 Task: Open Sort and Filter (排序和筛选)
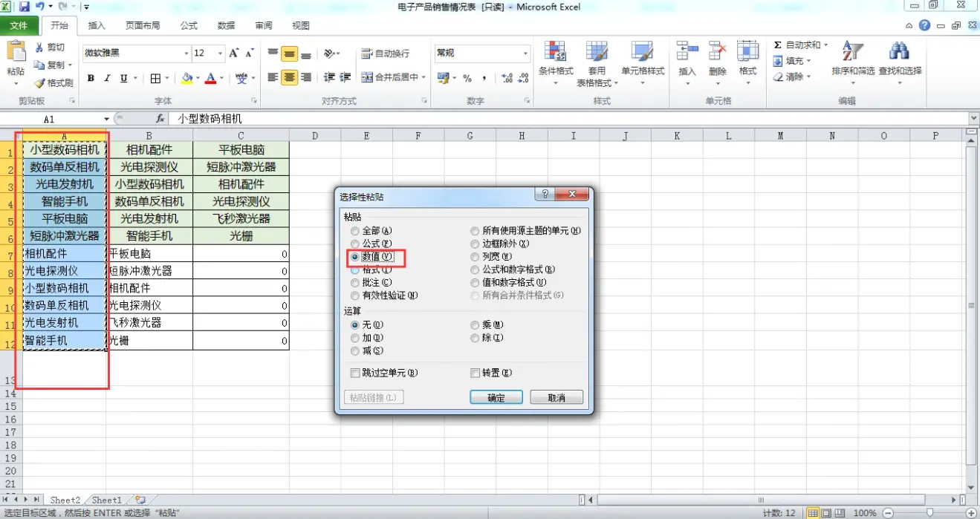[x=853, y=62]
